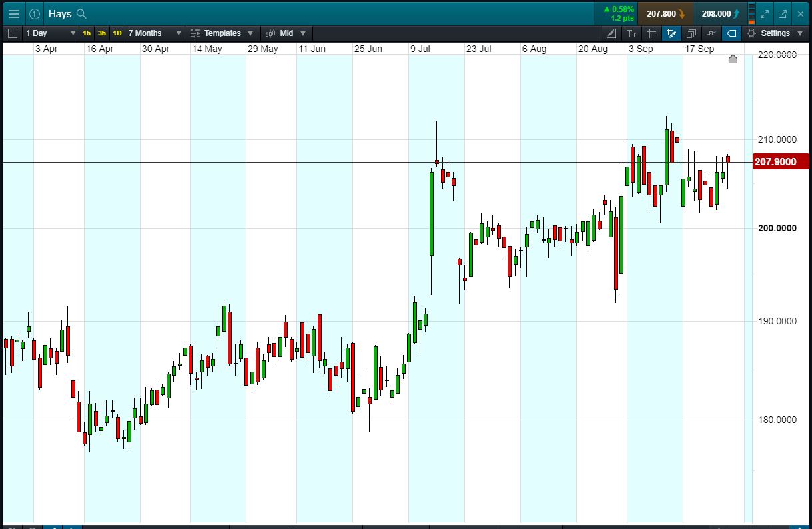Toggle the chart gridlines icon
The image size is (812, 529).
(x=651, y=33)
